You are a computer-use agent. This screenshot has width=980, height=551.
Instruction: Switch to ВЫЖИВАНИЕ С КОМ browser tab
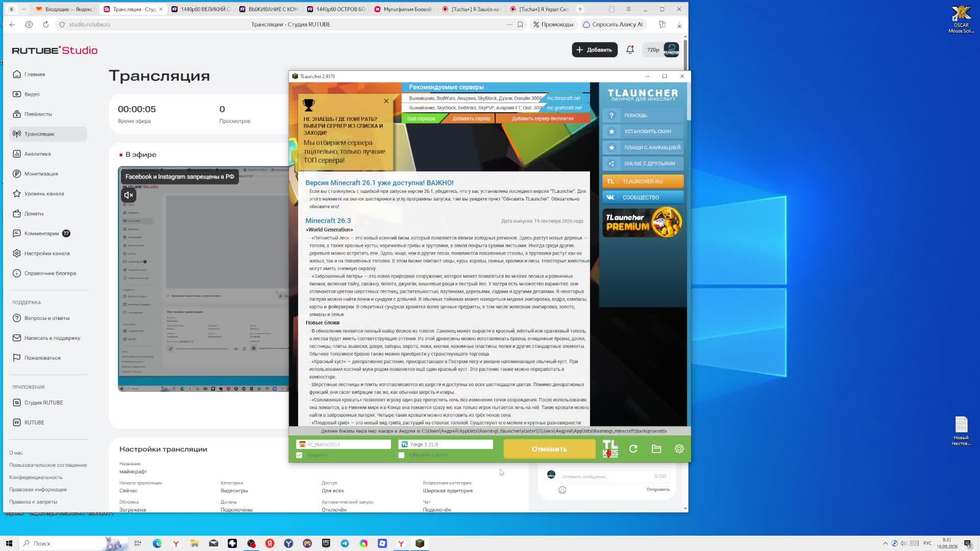[268, 9]
